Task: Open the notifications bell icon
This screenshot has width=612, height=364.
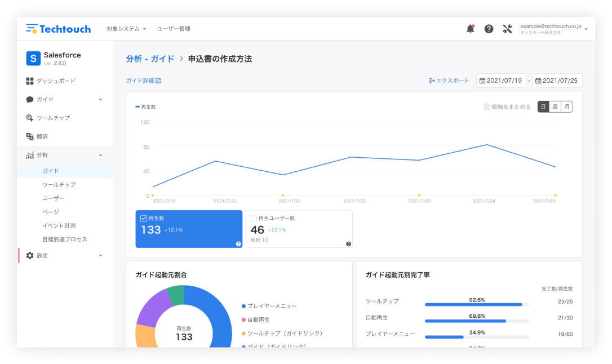Action: pos(470,29)
